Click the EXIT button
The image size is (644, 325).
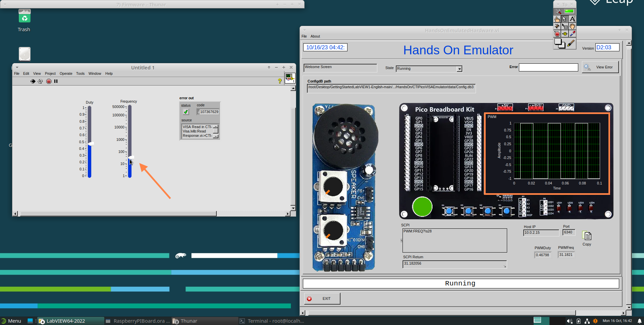coord(322,299)
